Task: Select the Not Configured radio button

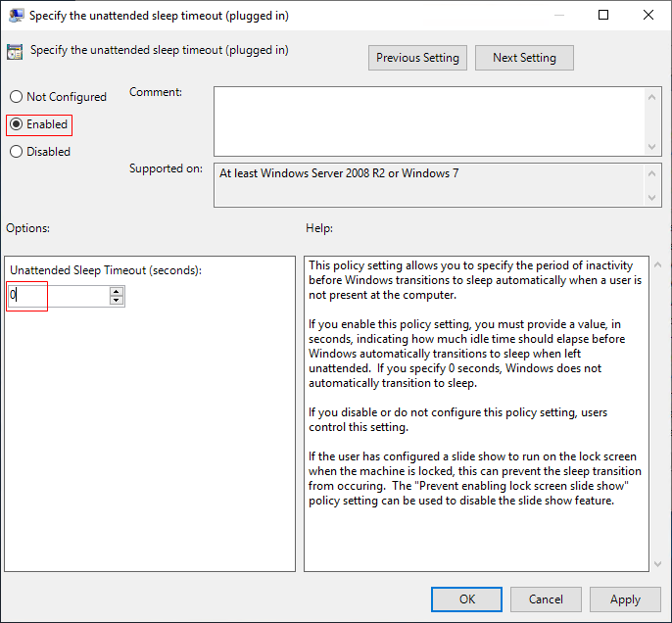Action: (16, 97)
